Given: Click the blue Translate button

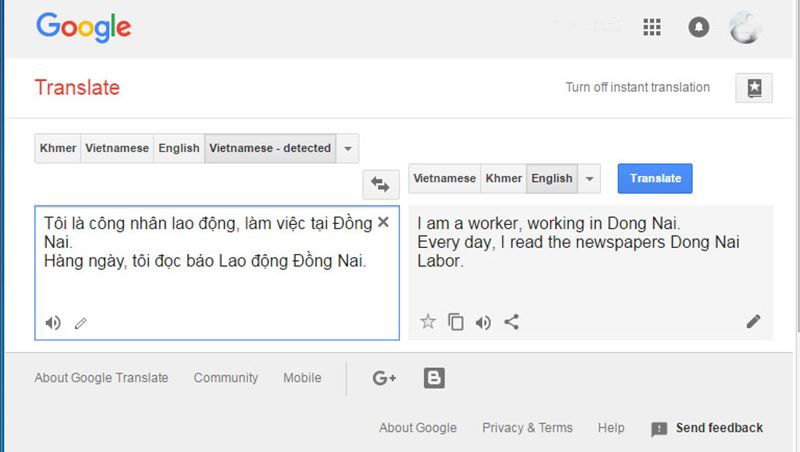Looking at the screenshot, I should click(655, 179).
